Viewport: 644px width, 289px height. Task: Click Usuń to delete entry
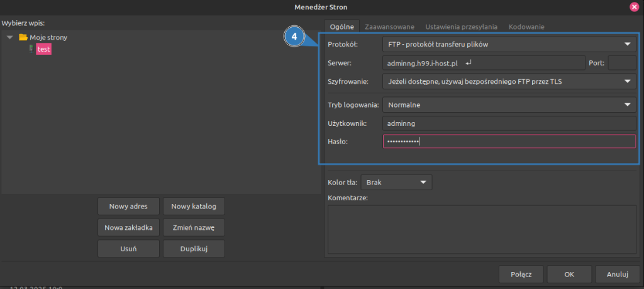coord(128,249)
